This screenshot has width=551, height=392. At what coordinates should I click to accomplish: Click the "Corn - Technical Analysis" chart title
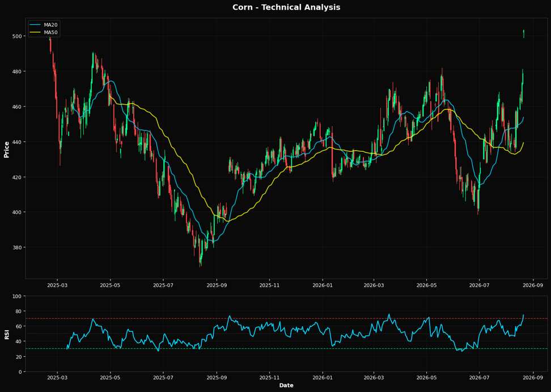click(x=286, y=7)
